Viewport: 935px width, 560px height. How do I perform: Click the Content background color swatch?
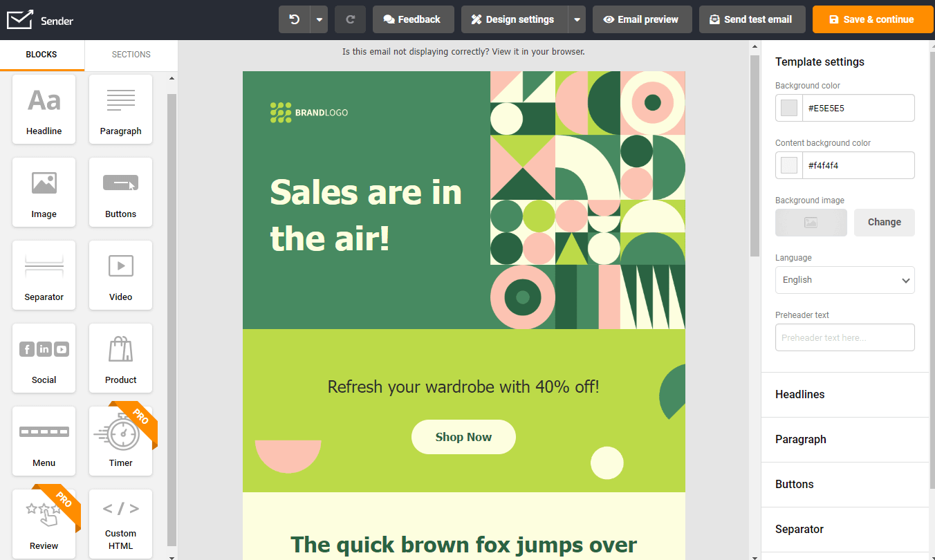(789, 165)
